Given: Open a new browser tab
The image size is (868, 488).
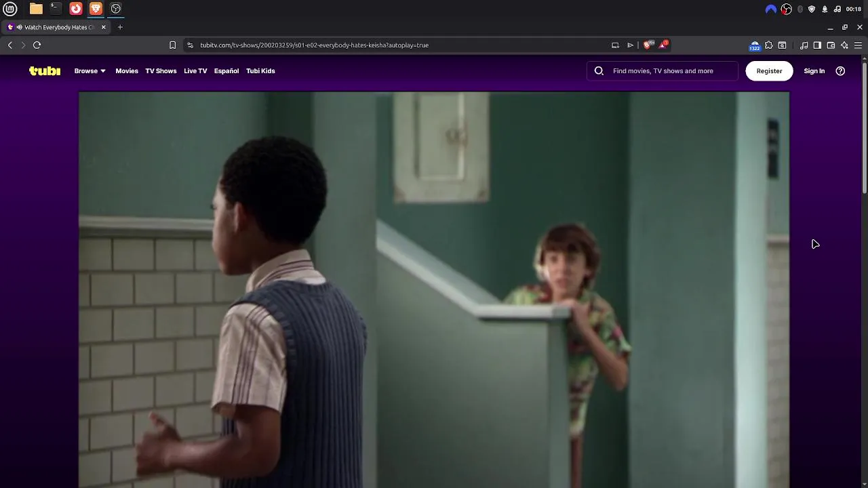Looking at the screenshot, I should click(x=120, y=27).
